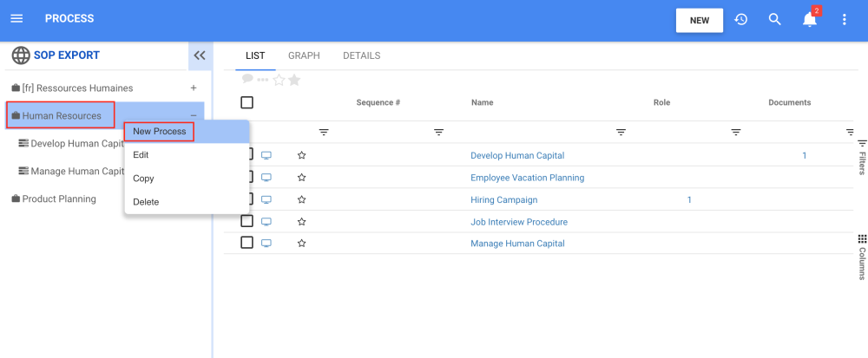Collapse the sidebar with double chevron

(x=200, y=55)
